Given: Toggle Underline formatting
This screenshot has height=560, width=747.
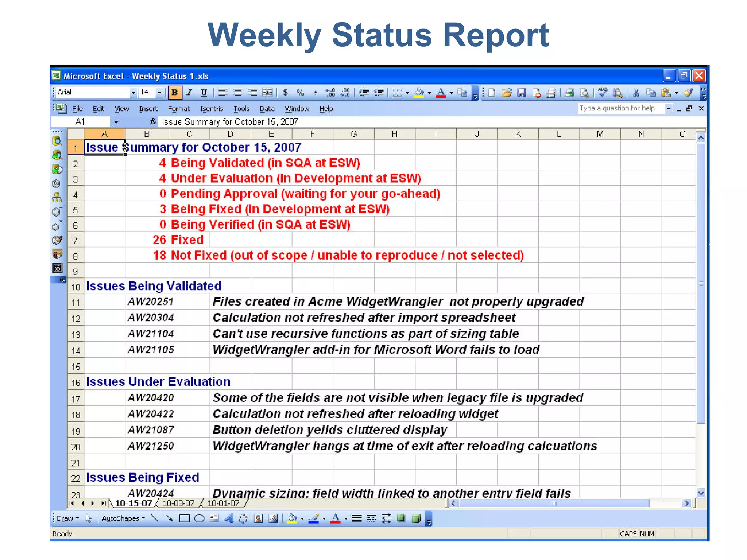Looking at the screenshot, I should pyautogui.click(x=204, y=93).
